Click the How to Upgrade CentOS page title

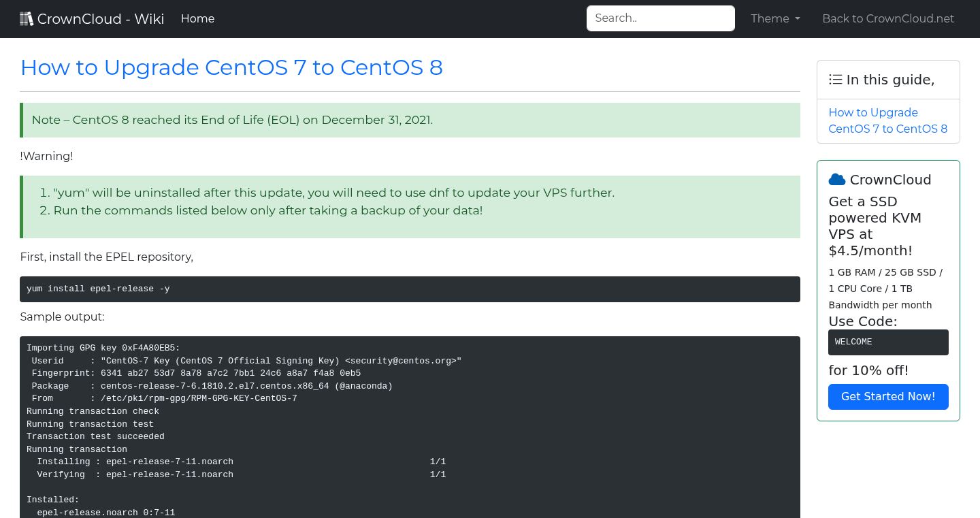[231, 67]
